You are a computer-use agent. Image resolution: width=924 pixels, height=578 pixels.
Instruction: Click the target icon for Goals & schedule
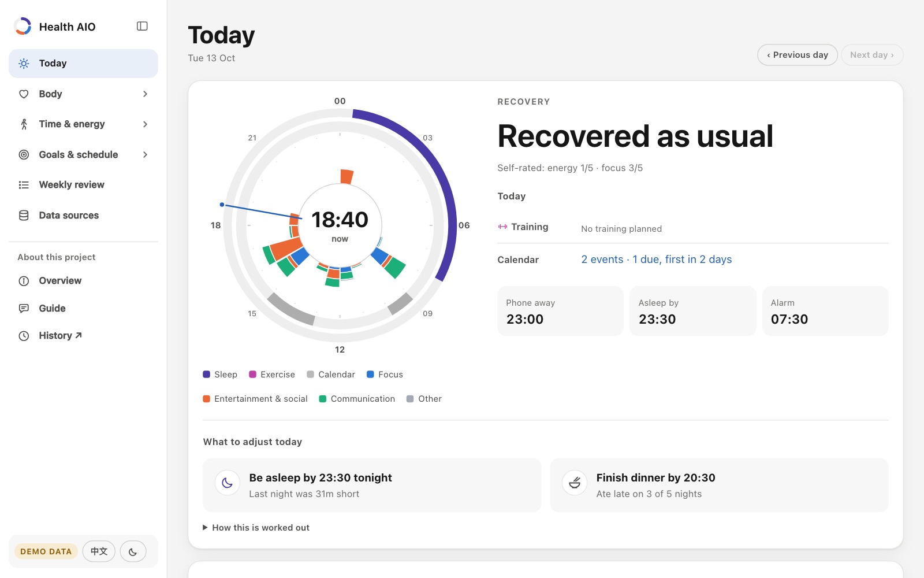click(x=24, y=155)
